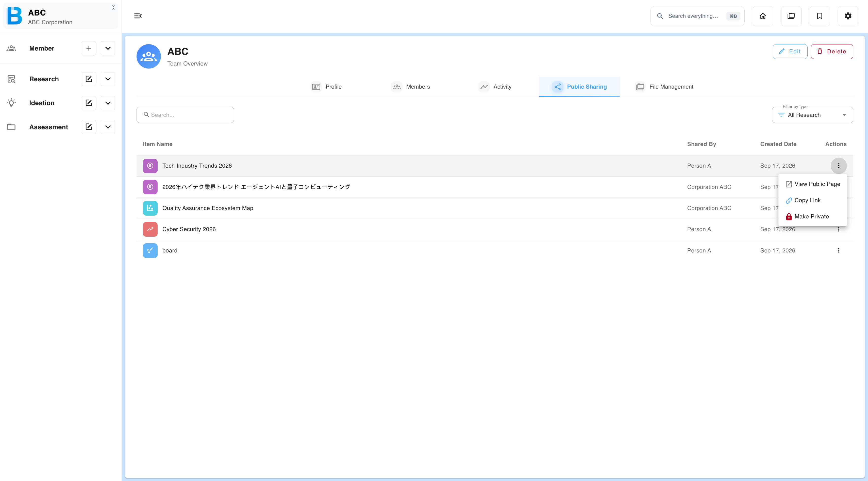Open the settings gear icon
The image size is (868, 481).
(x=848, y=16)
